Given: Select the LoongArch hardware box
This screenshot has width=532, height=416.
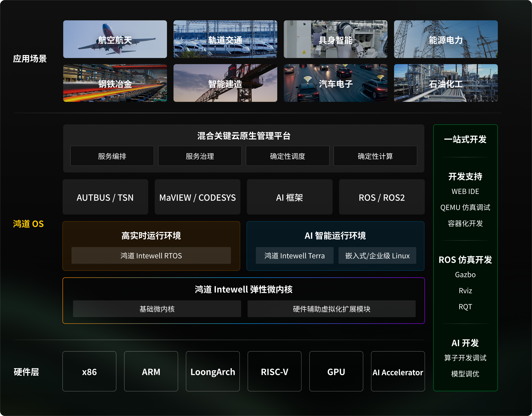Looking at the screenshot, I should (x=213, y=371).
